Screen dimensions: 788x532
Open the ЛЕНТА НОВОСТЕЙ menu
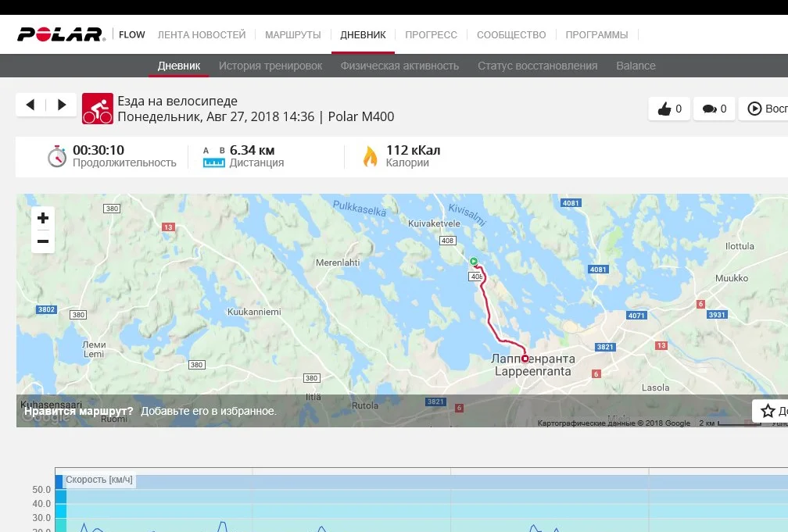point(202,34)
